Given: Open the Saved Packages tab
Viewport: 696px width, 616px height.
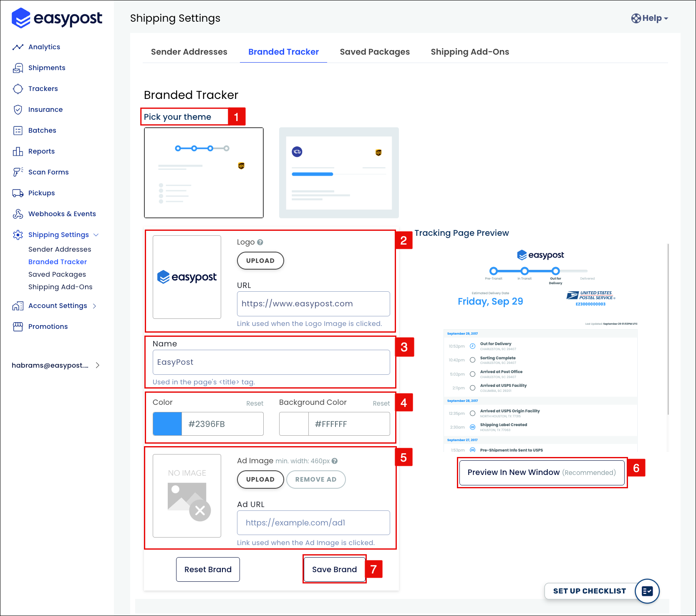Looking at the screenshot, I should point(375,52).
